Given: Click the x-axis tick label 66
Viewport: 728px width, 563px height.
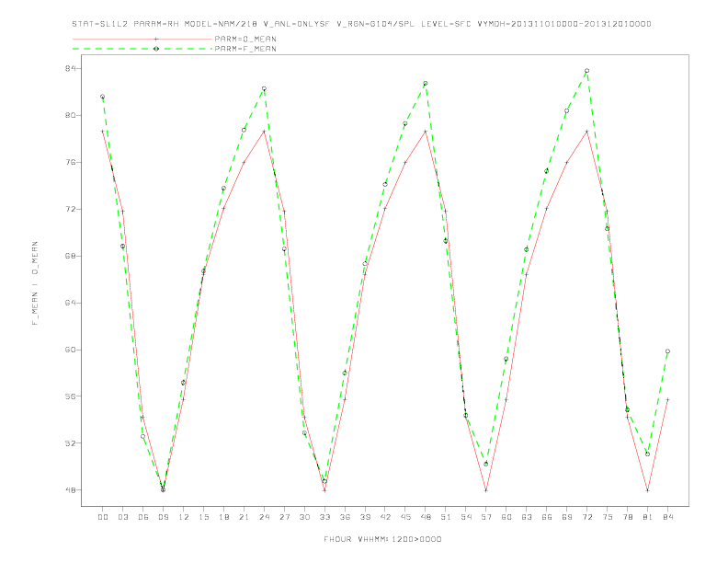Looking at the screenshot, I should point(547,517).
